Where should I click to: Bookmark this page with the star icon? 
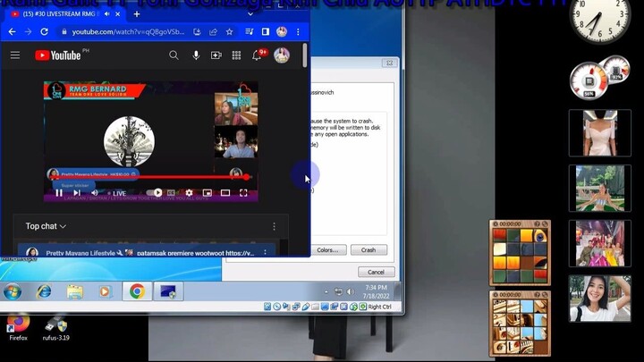tap(230, 31)
